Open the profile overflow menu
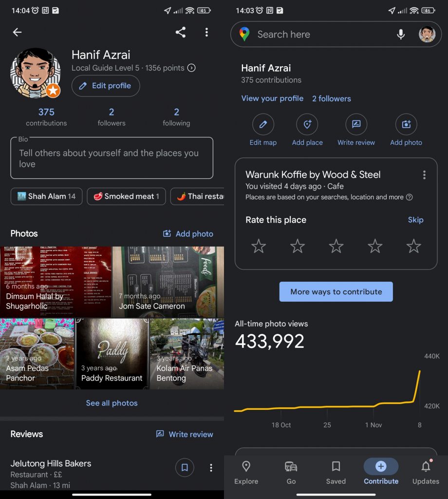The width and height of the screenshot is (448, 499). (206, 32)
